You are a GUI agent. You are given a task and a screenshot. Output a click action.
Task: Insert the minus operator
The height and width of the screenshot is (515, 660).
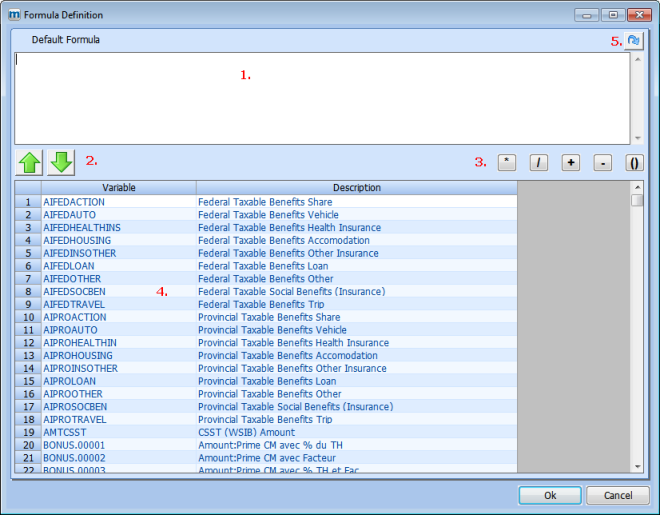pyautogui.click(x=603, y=162)
